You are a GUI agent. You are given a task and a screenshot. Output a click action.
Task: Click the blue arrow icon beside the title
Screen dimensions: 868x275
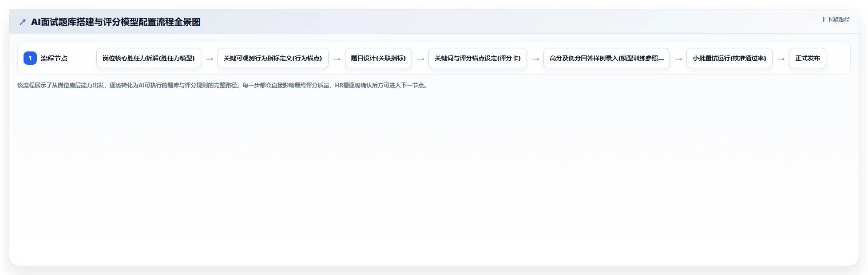23,22
